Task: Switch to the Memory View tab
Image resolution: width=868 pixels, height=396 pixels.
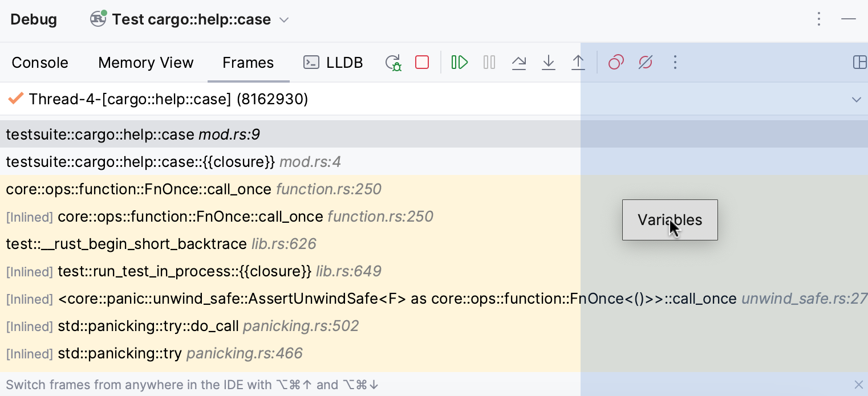Action: (x=145, y=62)
